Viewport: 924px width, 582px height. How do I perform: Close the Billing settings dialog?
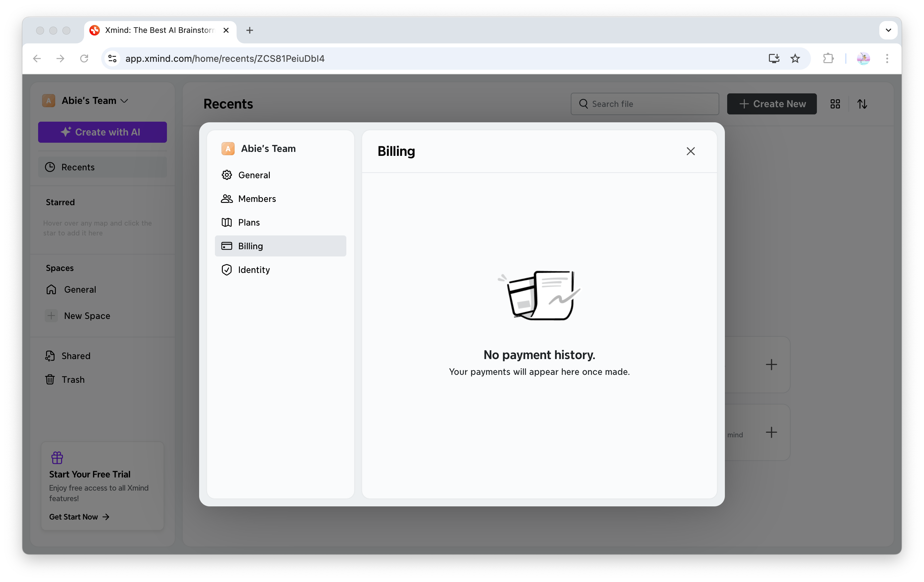point(690,151)
